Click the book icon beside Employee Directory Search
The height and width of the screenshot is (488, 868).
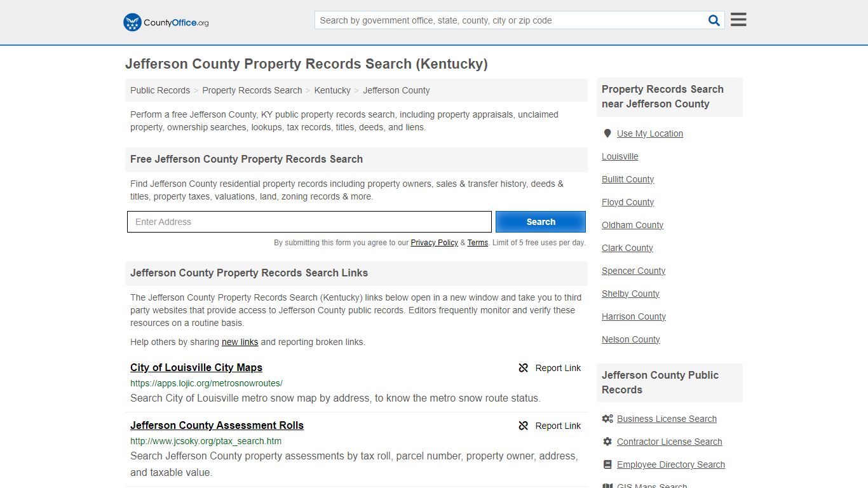pos(607,464)
